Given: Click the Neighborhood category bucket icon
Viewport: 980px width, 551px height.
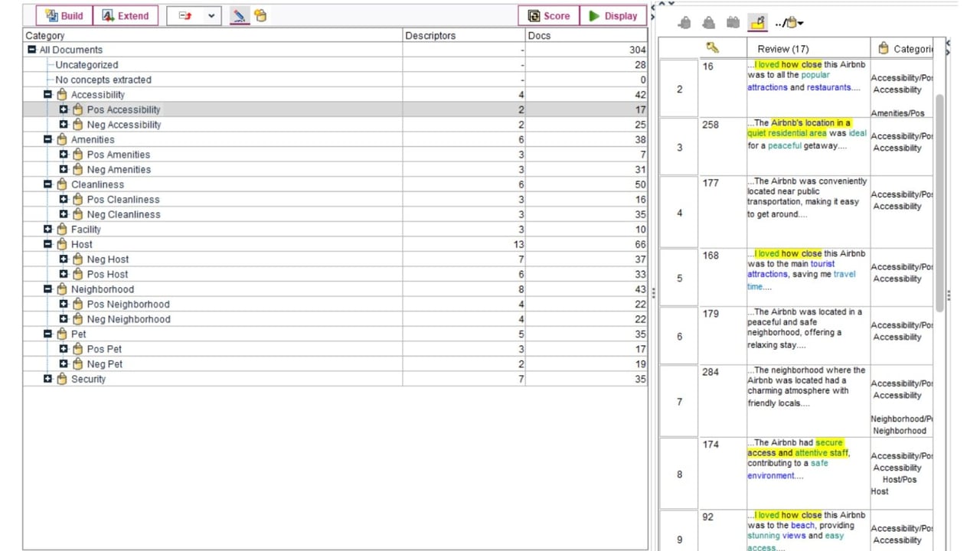Looking at the screenshot, I should (61, 289).
